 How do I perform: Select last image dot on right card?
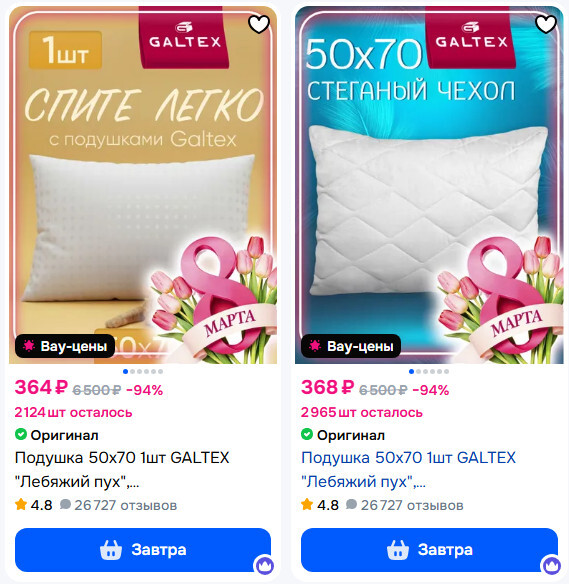(x=446, y=371)
